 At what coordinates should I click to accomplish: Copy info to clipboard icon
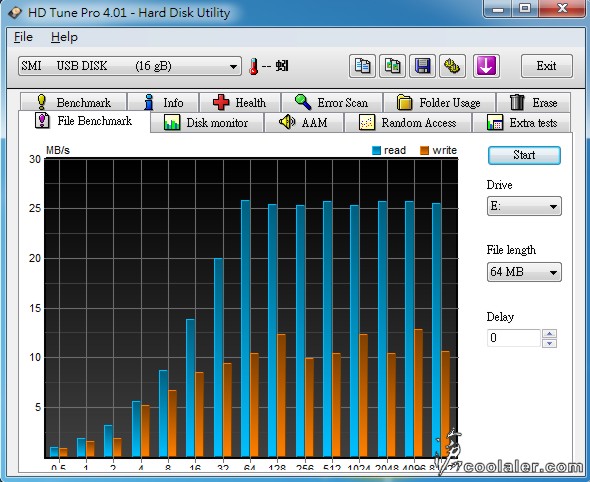(x=362, y=66)
